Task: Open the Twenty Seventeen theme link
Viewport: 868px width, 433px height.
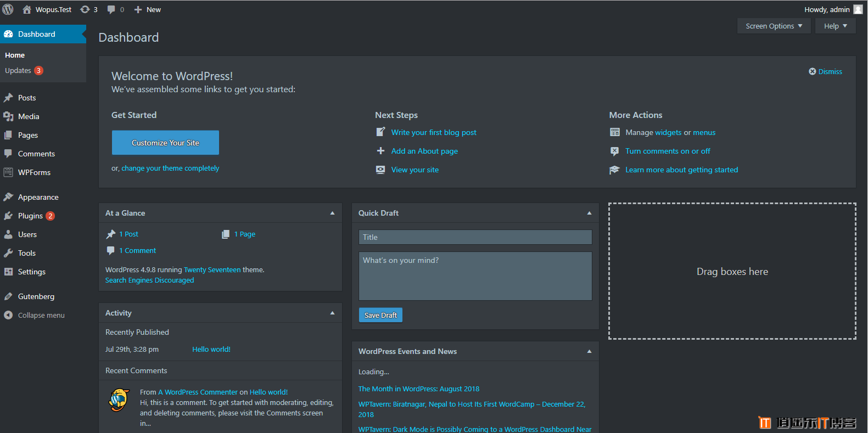Action: coord(212,269)
